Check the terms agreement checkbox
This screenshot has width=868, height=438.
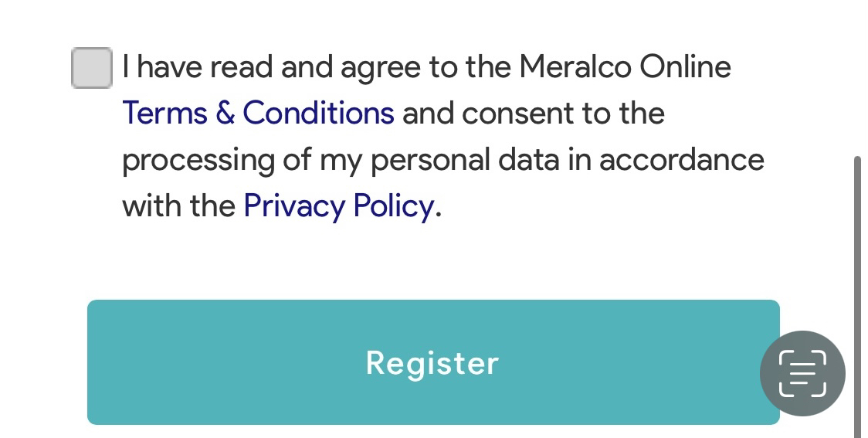pos(92,67)
